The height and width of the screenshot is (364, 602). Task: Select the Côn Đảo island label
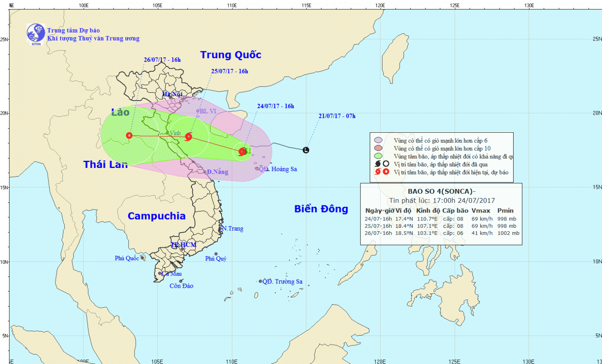[181, 286]
